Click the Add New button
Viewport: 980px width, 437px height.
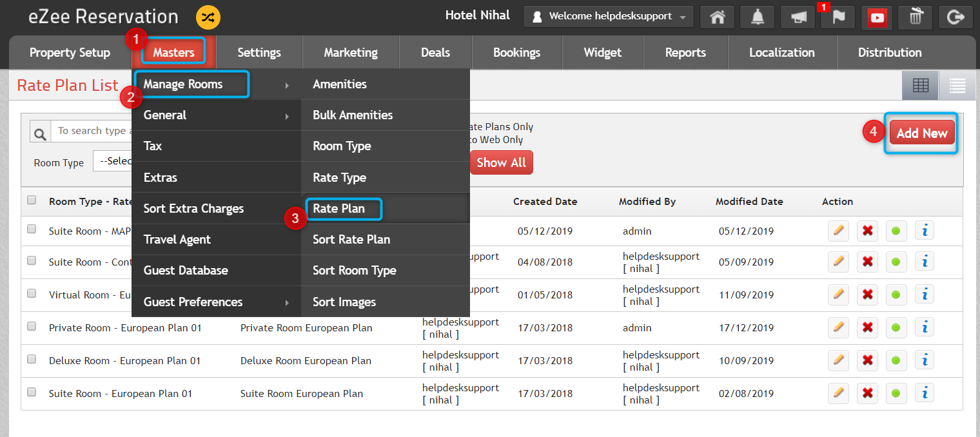pos(921,133)
